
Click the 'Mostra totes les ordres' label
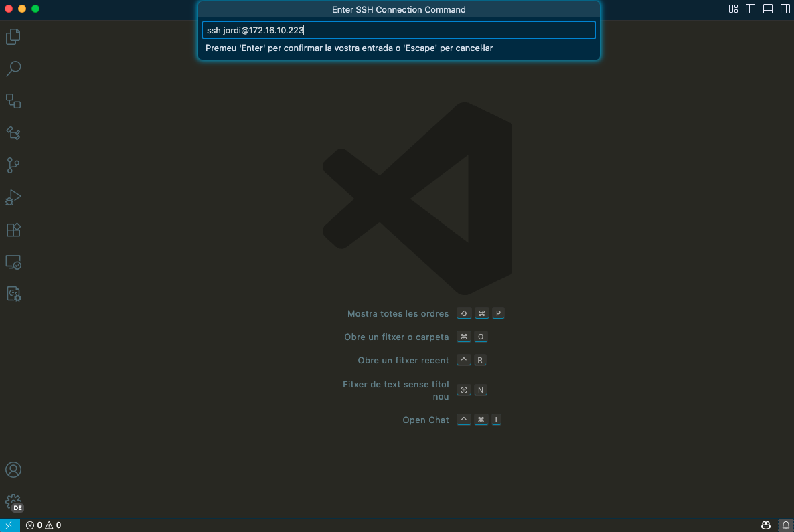click(398, 314)
